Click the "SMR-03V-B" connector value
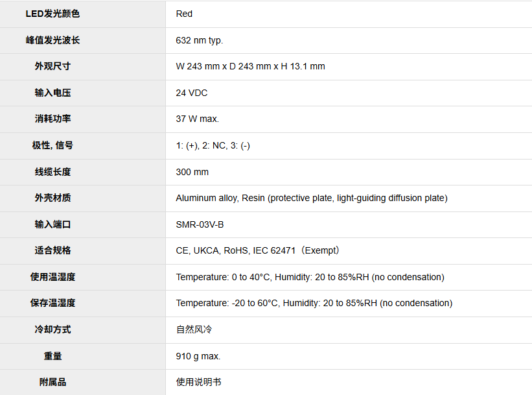The height and width of the screenshot is (395, 532). click(200, 224)
